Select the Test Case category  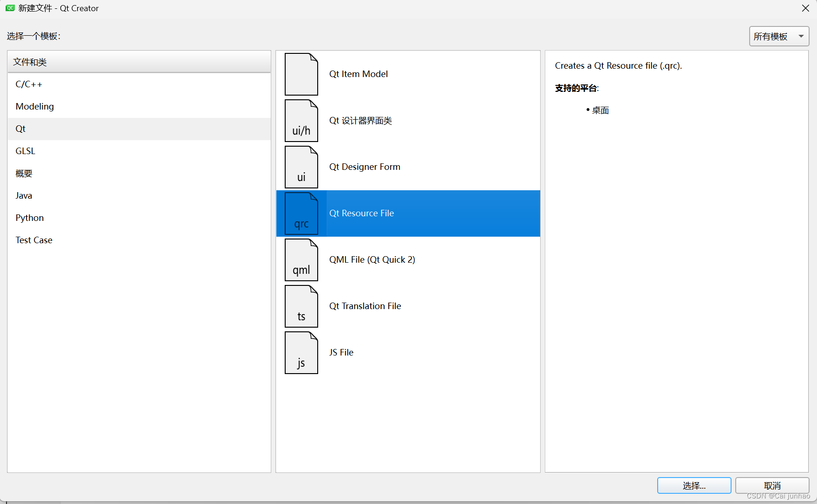[x=139, y=240]
